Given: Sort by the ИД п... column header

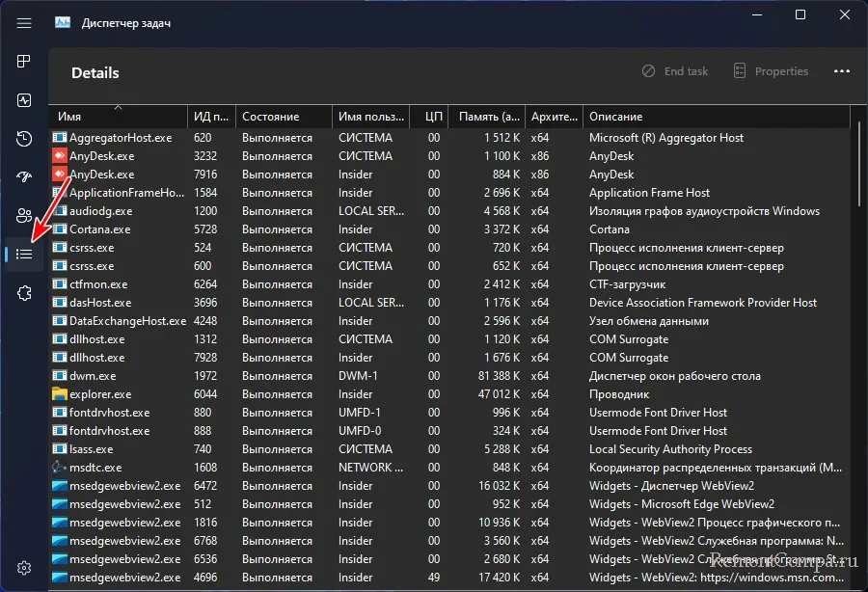Looking at the screenshot, I should click(211, 117).
